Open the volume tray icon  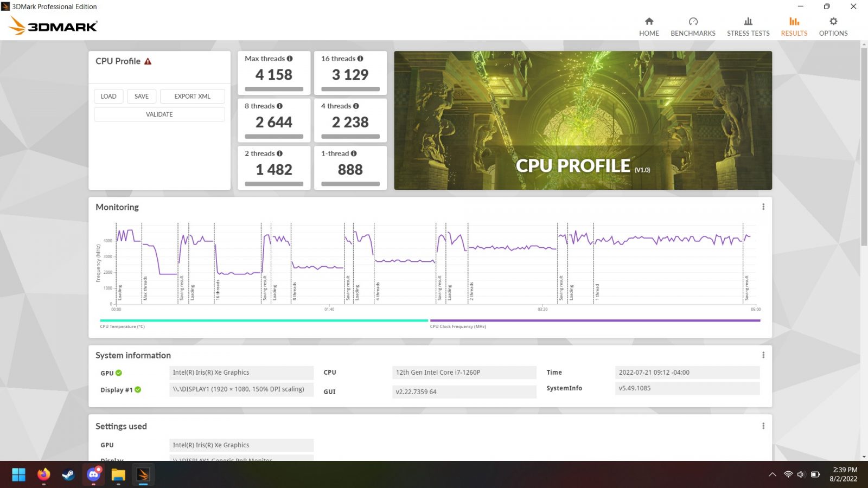pos(801,474)
